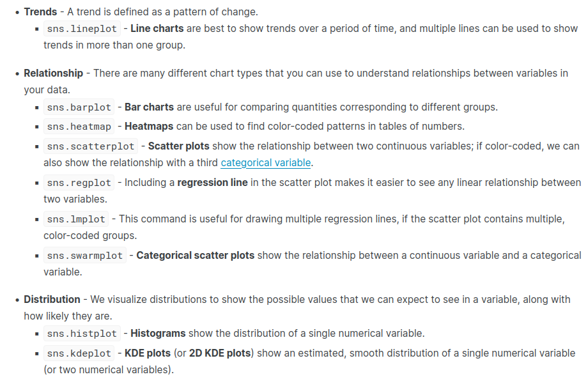Select the sns.kdeplot code snippet
Screen dimensions: 588x379
click(x=79, y=353)
